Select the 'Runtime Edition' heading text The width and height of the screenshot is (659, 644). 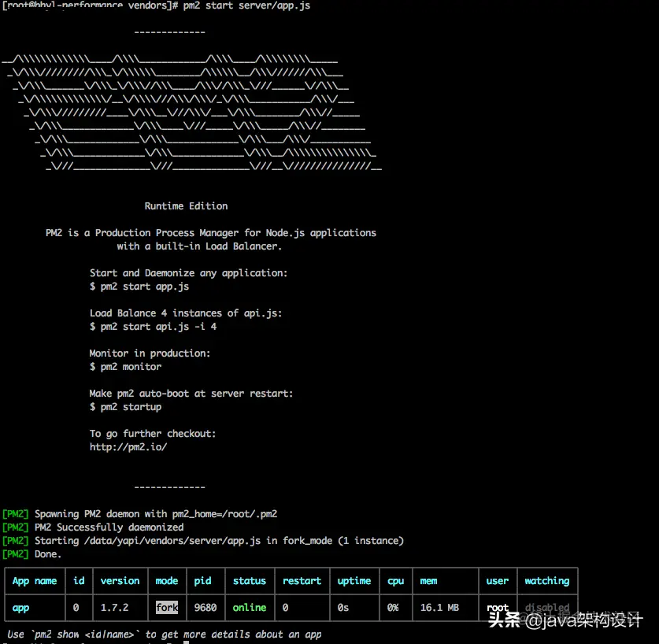tap(186, 206)
